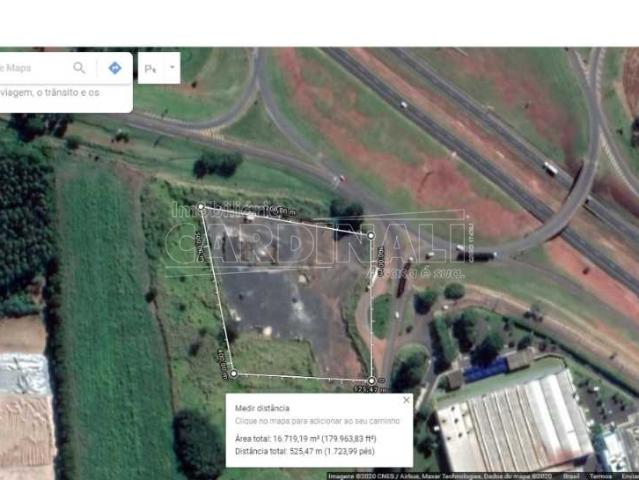
Task: Click the Distância total measurement text
Action: 303,452
